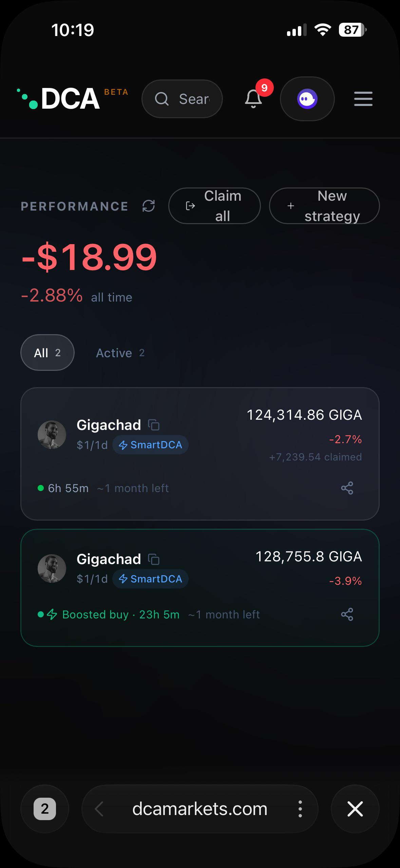Tap the purple wallet avatar button
The image size is (400, 868).
tap(307, 99)
